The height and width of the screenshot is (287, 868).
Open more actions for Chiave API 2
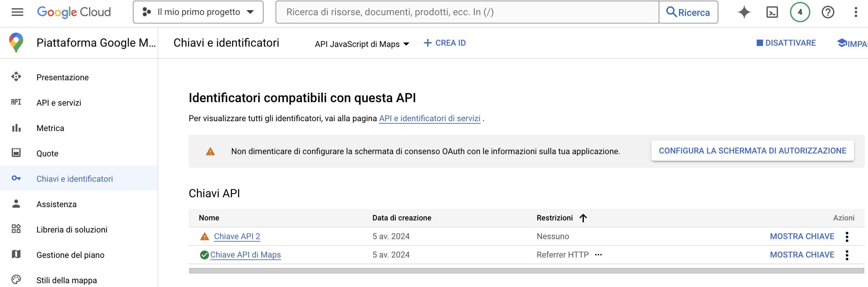[x=847, y=237]
